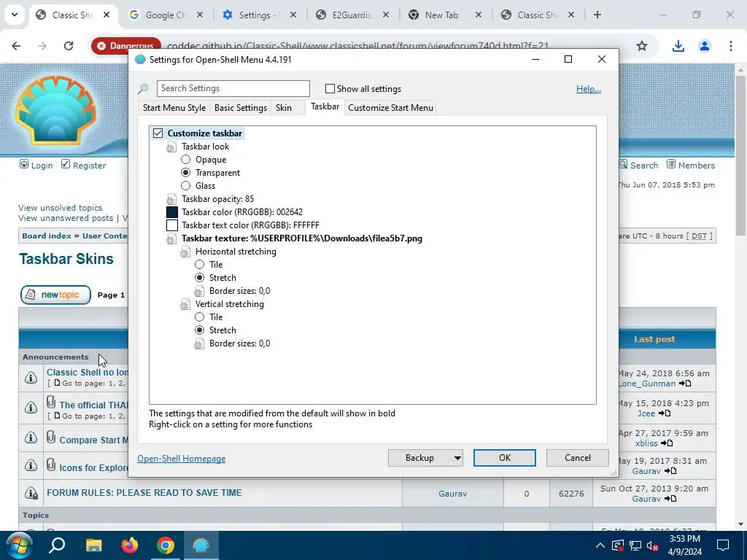747x560 pixels.
Task: Click the Register link on forum
Action: point(89,166)
